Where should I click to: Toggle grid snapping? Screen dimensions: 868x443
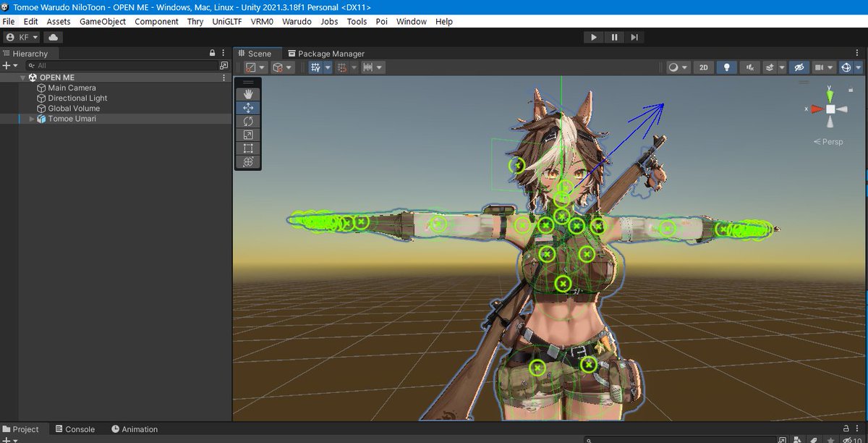[x=341, y=67]
